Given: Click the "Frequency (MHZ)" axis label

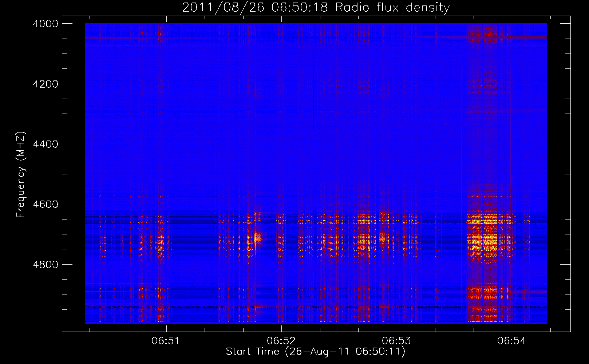Looking at the screenshot, I should 21,175.
